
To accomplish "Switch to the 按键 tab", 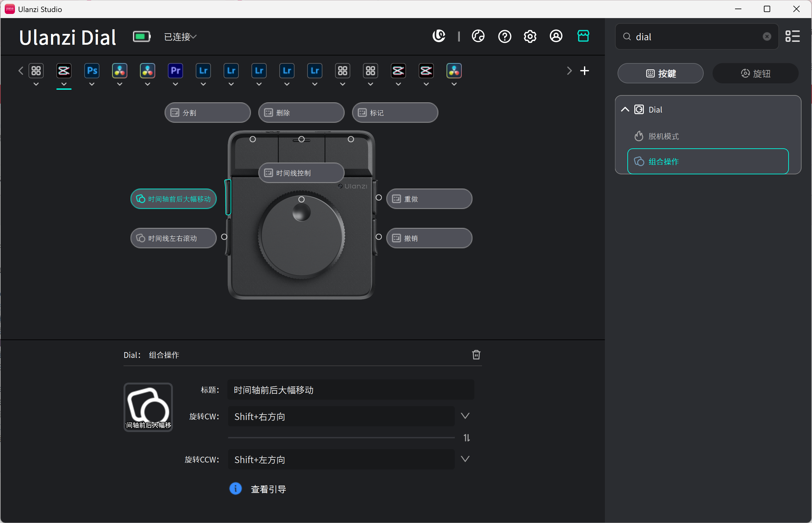I will [x=660, y=73].
